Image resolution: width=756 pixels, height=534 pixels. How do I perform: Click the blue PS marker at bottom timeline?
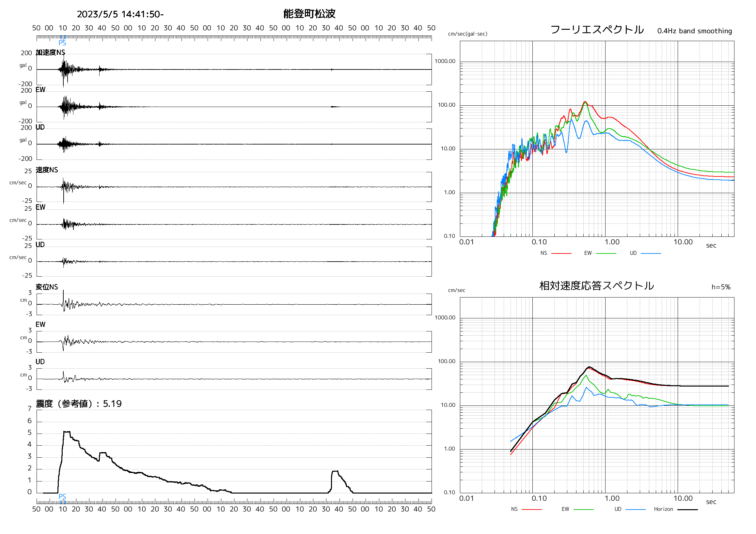[x=62, y=496]
